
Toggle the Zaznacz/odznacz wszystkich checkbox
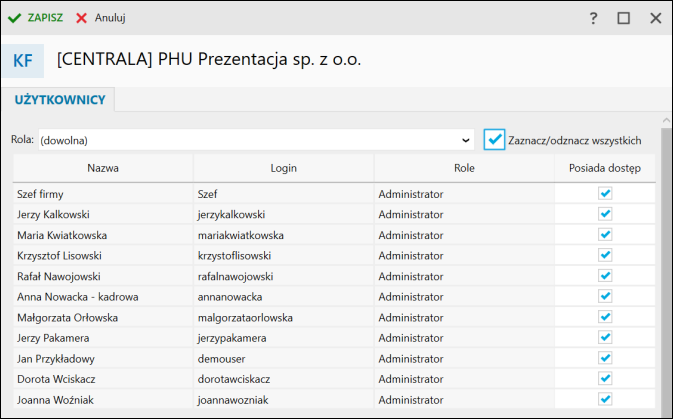click(494, 140)
